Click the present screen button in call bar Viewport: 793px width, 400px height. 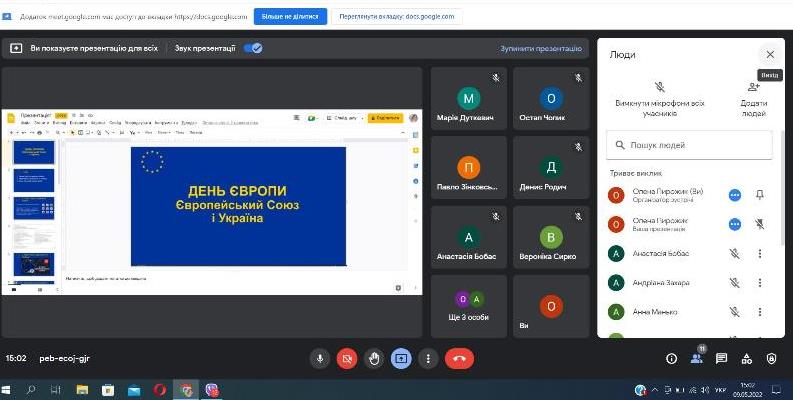tap(401, 358)
